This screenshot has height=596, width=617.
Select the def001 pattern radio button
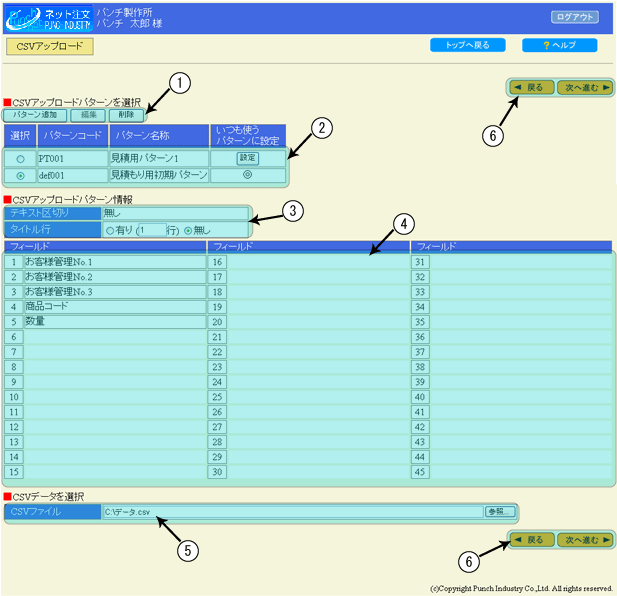(x=20, y=176)
